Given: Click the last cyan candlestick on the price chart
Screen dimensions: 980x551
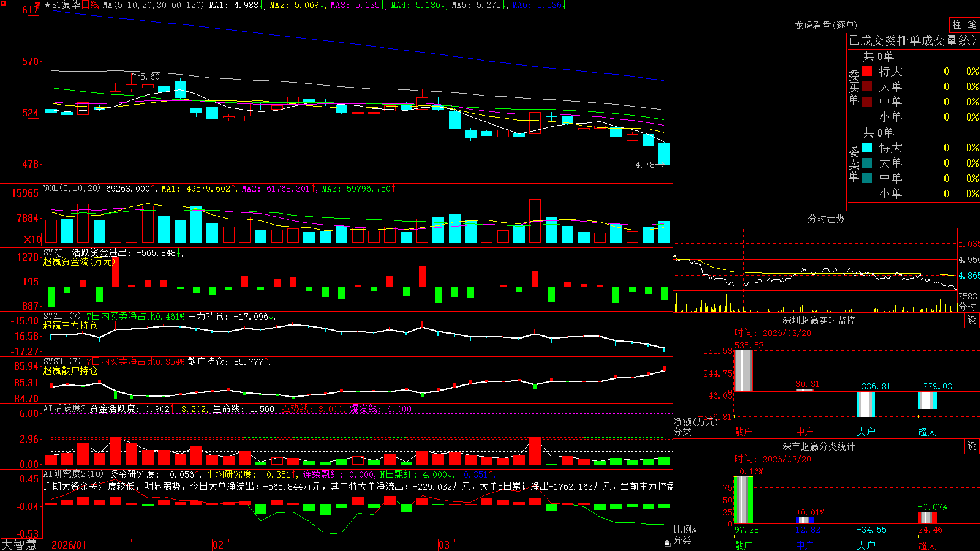Looking at the screenshot, I should click(664, 154).
